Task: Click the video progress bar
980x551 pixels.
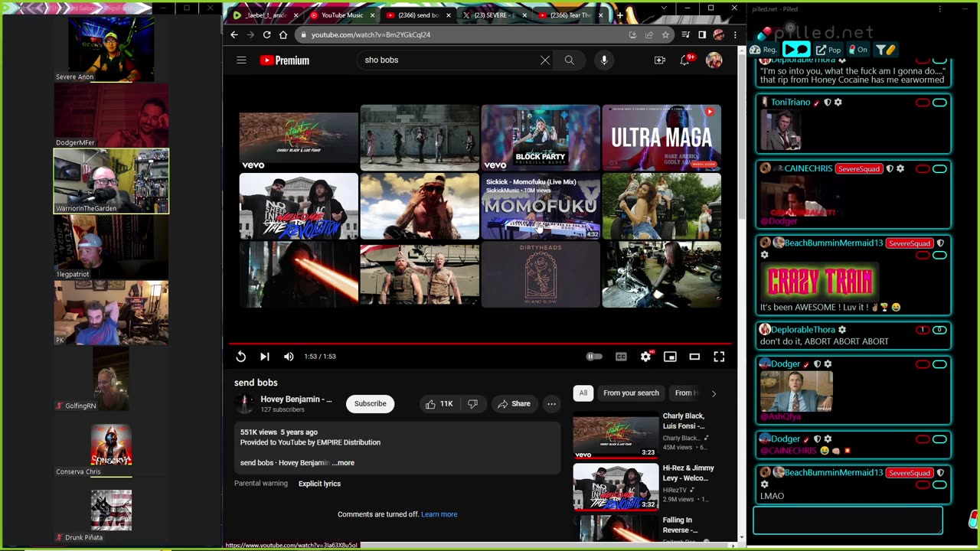Action: pos(480,344)
